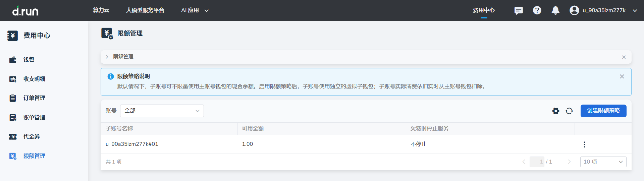
Task: Open the 账号 filter dropdown
Action: (162, 111)
